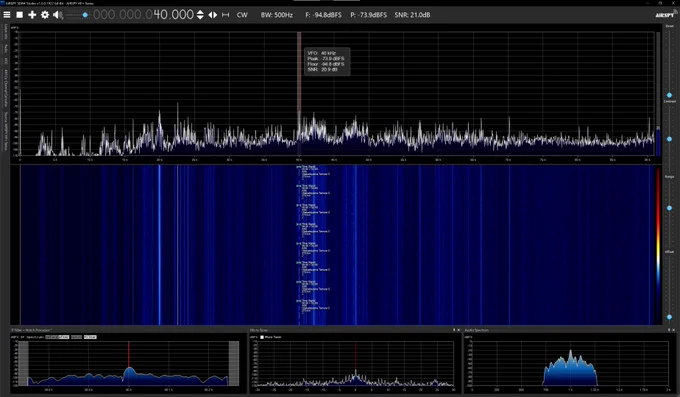Click the frequency down arrow
680x397 pixels.
click(x=200, y=18)
